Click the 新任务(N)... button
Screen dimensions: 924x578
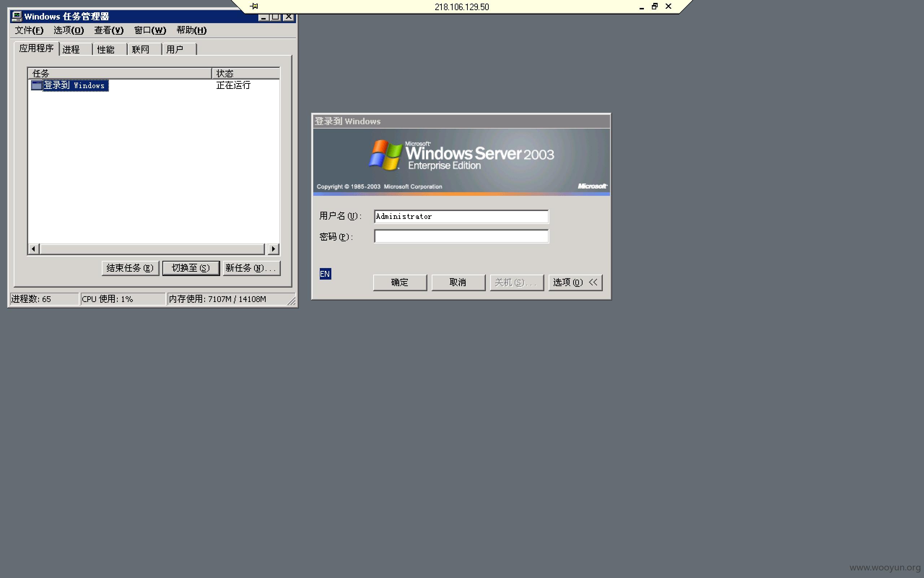coord(252,268)
